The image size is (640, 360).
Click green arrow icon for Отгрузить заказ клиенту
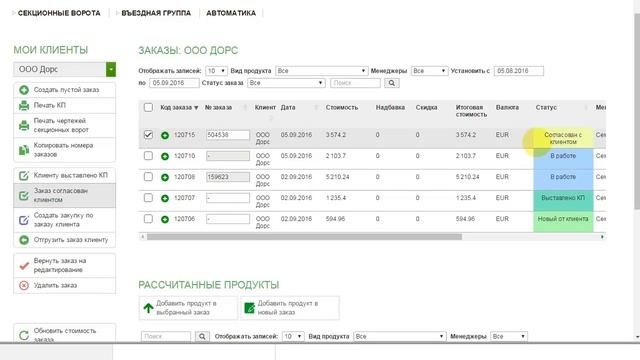(24, 240)
